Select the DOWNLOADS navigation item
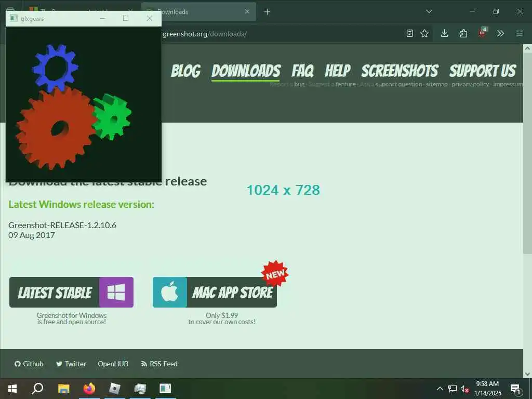 pos(246,71)
